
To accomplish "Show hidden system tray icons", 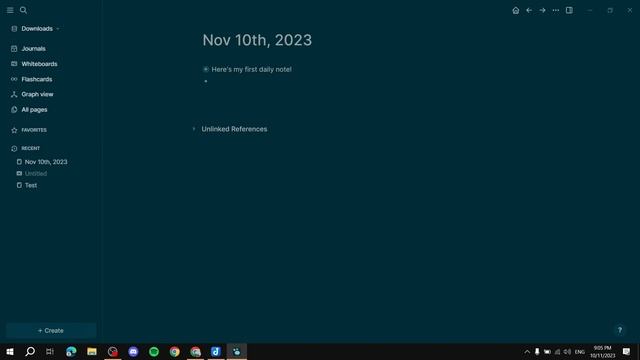I will (527, 352).
